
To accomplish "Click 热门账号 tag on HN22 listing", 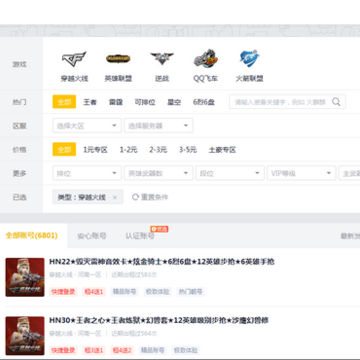I will pos(190,292).
